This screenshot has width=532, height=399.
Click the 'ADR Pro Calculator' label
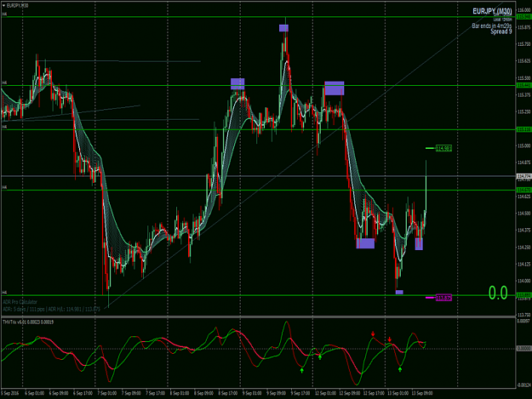[x=20, y=302]
